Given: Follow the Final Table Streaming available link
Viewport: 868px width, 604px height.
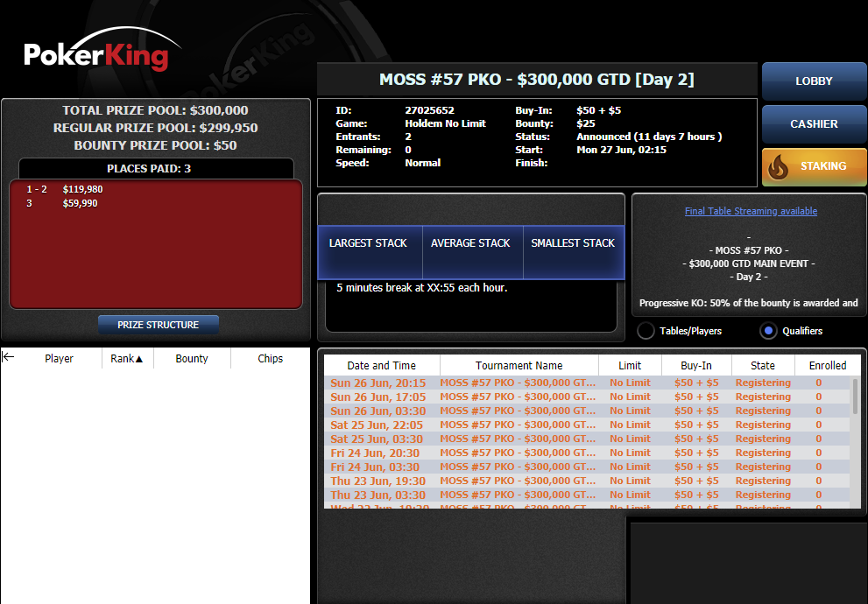Looking at the screenshot, I should tap(751, 211).
